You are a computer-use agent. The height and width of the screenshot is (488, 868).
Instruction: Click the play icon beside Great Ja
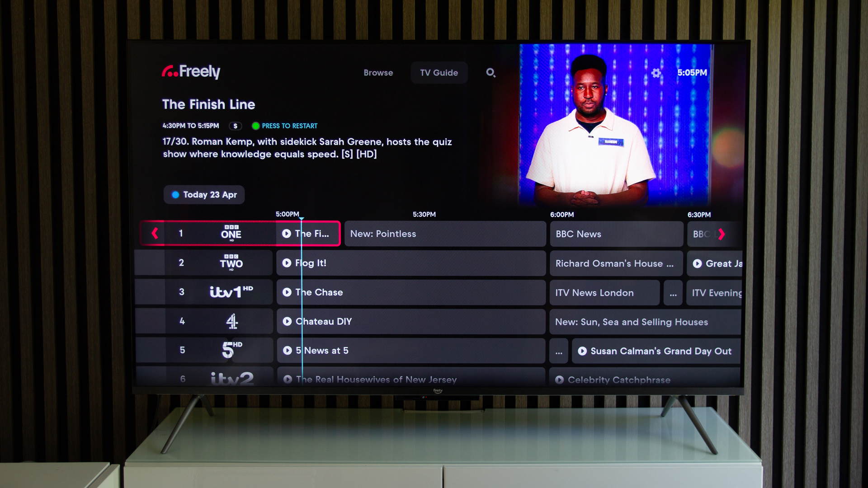coord(698,263)
